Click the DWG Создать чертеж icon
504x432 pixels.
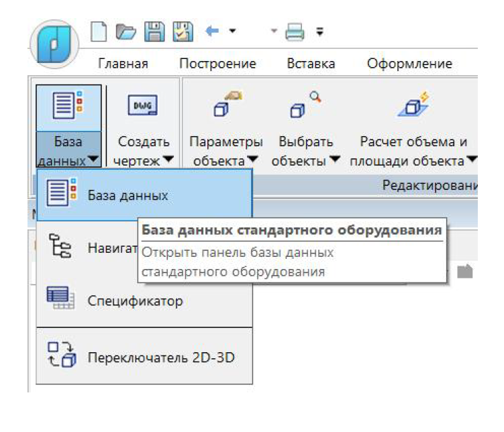(x=143, y=105)
